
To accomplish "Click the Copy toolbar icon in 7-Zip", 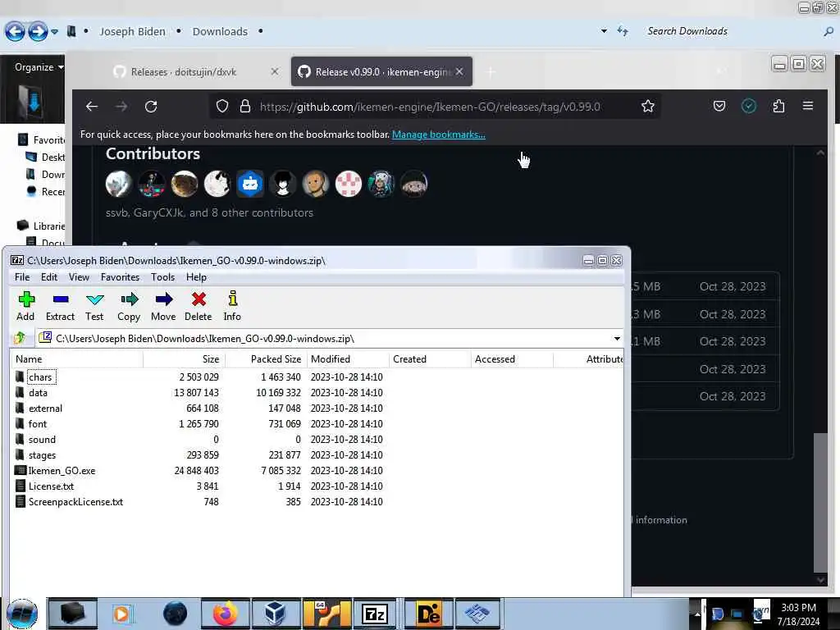I will 129,306.
